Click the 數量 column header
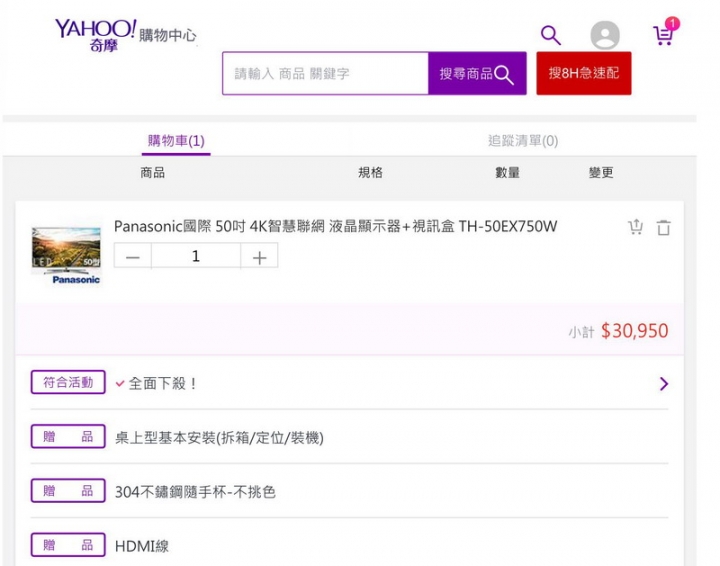This screenshot has height=566, width=720. [x=507, y=173]
